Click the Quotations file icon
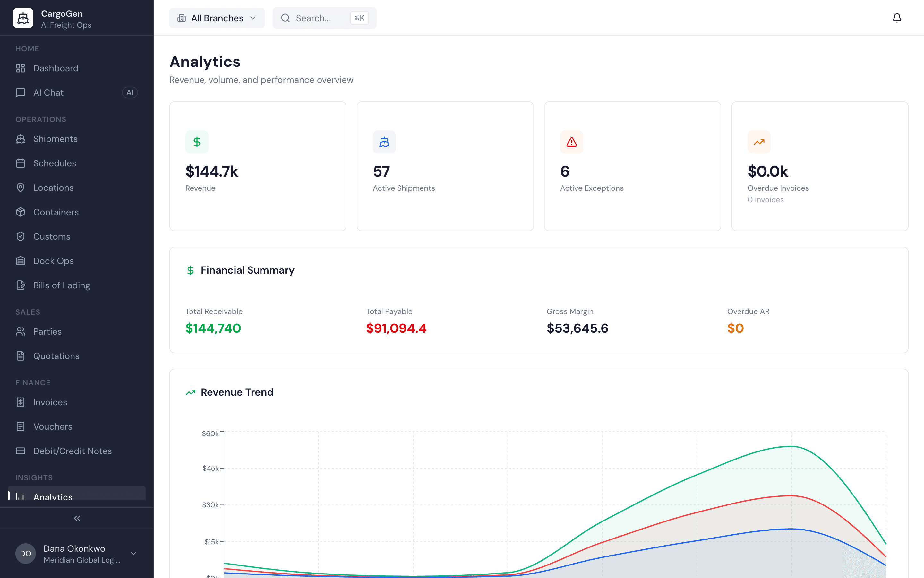This screenshot has height=578, width=924. [21, 356]
